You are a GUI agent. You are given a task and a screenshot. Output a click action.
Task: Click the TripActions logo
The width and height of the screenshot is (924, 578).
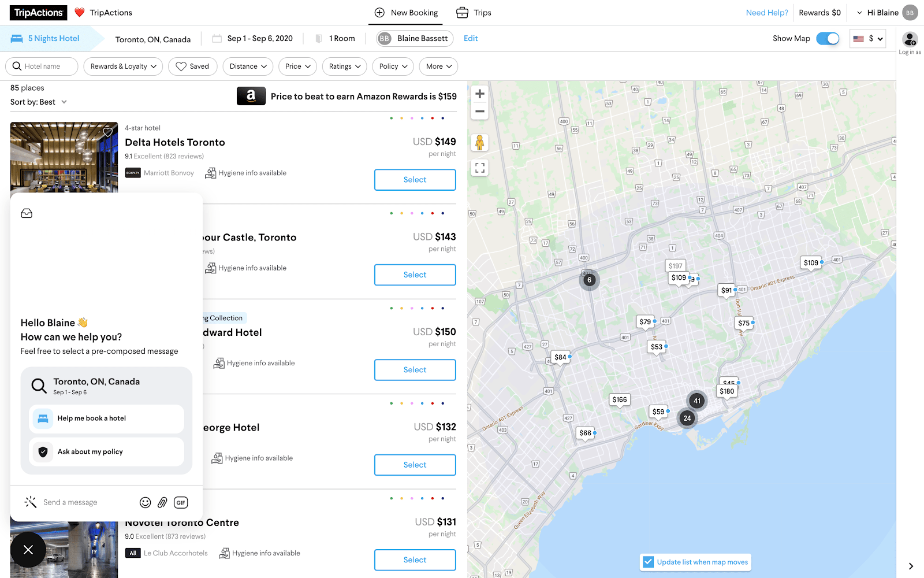(38, 13)
